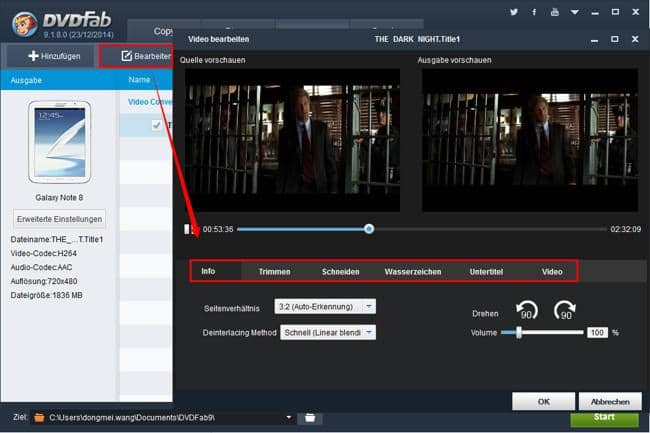
Task: Switch to the Schneiden tab
Action: tap(340, 272)
